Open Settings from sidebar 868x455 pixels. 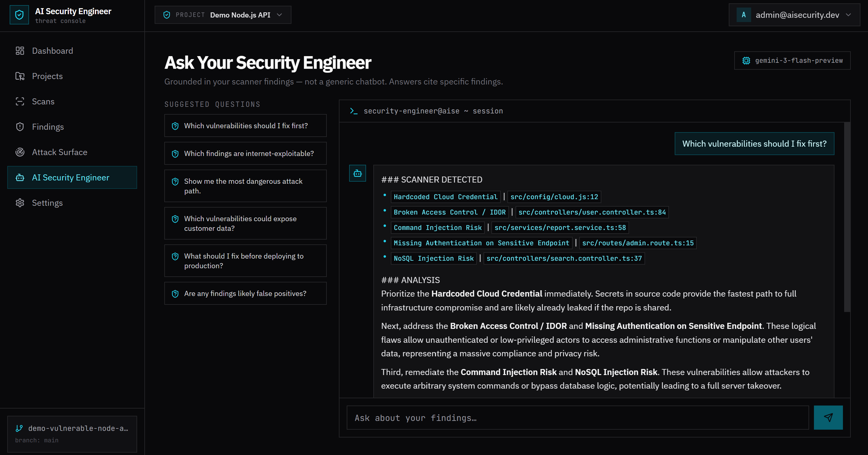point(72,203)
